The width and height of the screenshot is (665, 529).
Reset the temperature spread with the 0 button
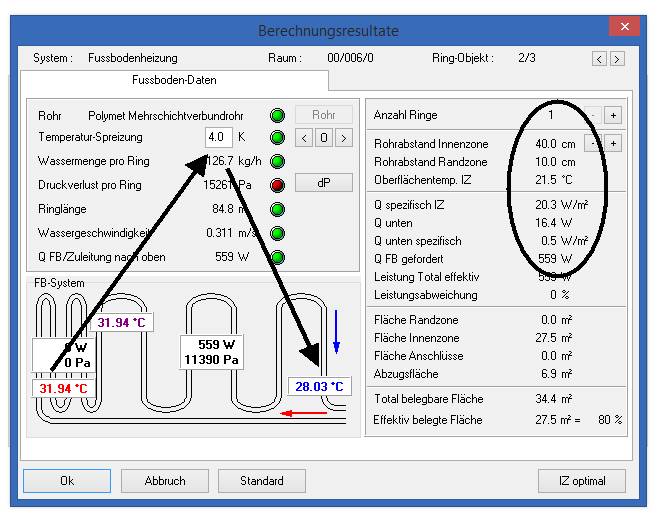pos(324,137)
